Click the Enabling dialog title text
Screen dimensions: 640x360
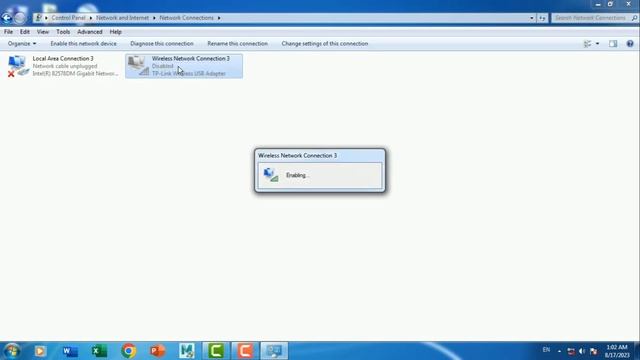[x=298, y=156]
